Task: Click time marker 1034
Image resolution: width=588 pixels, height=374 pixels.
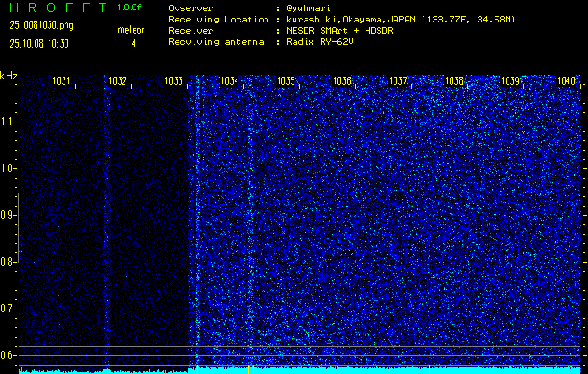Action: (x=230, y=80)
